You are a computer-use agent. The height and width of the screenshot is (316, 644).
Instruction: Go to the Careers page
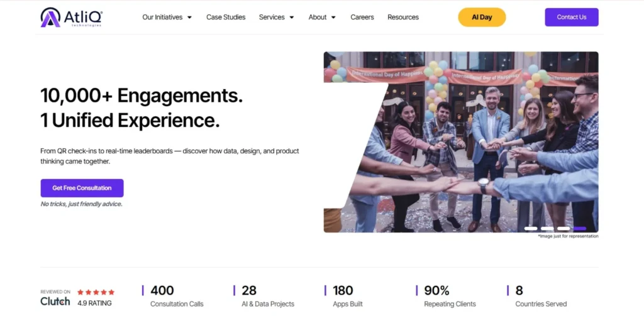point(362,17)
